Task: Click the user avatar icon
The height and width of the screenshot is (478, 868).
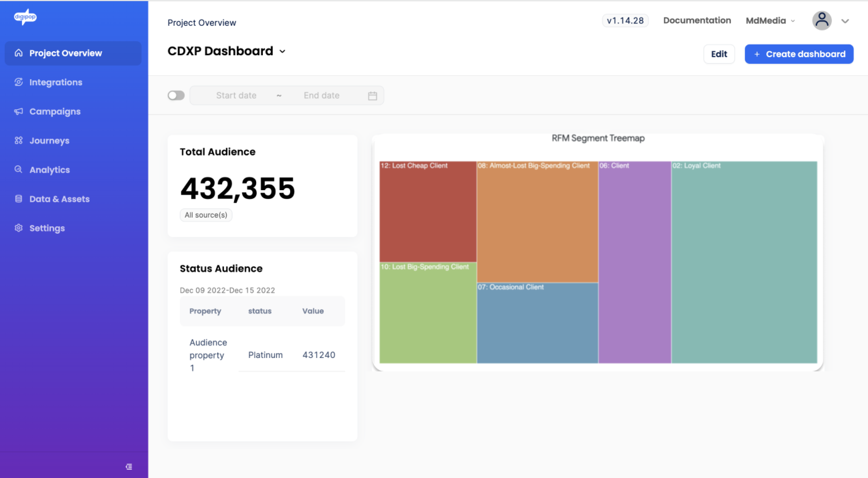Action: click(822, 20)
